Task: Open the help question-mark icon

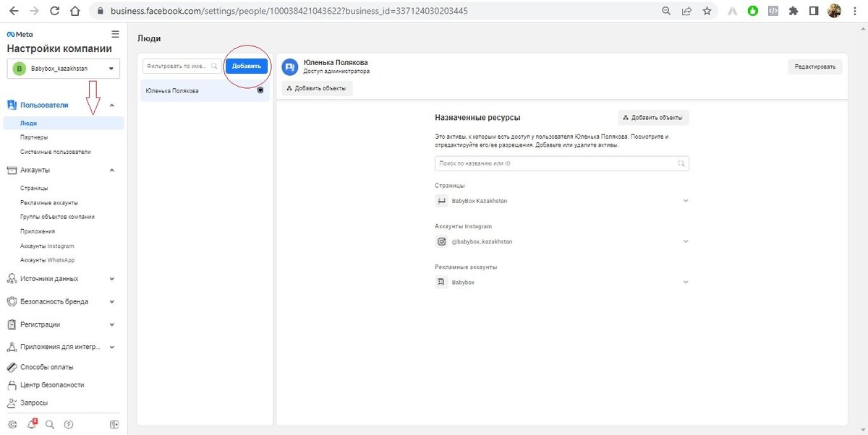Action: coord(69,424)
